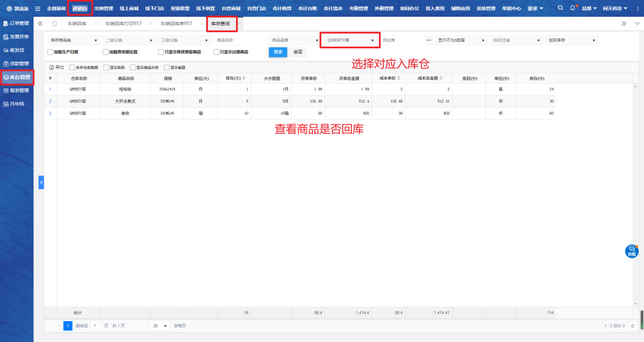Click the 重置 reset button
Screen dimensions: 644x342
click(298, 52)
